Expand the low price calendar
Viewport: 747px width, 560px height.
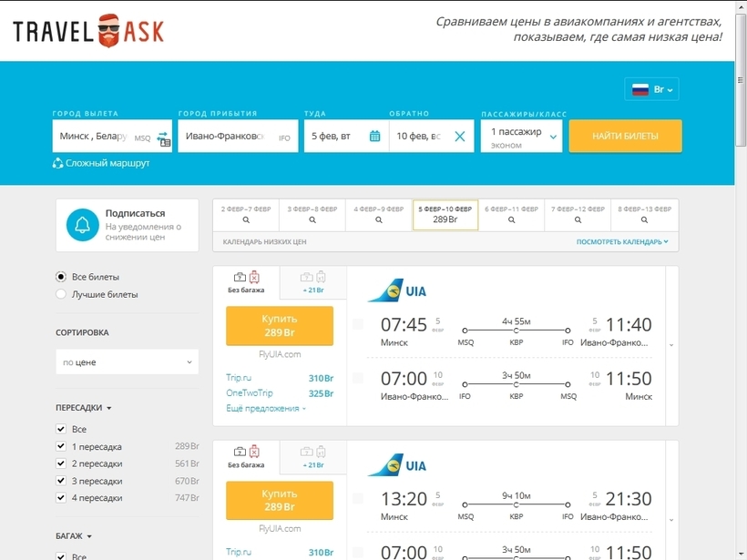pos(622,242)
